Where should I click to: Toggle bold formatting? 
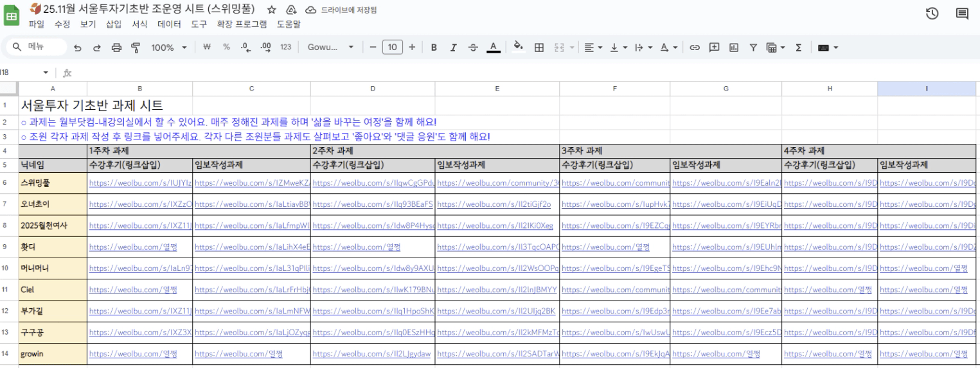pyautogui.click(x=434, y=48)
